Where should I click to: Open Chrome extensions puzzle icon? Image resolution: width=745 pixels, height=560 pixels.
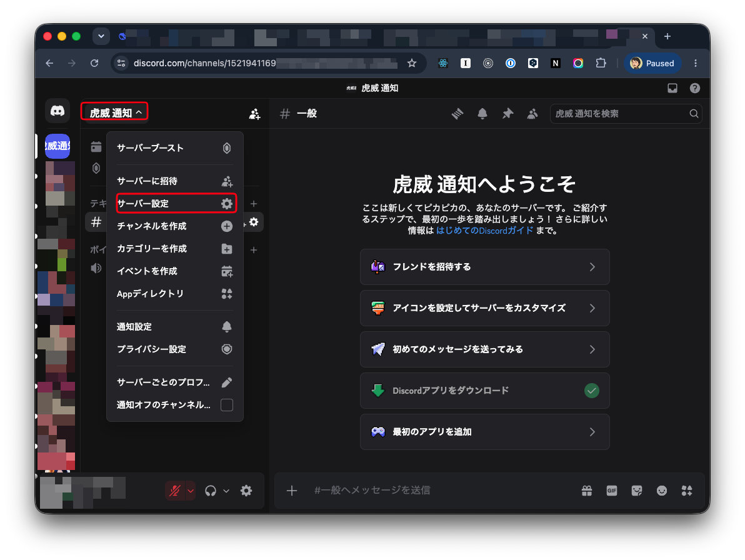pyautogui.click(x=601, y=63)
